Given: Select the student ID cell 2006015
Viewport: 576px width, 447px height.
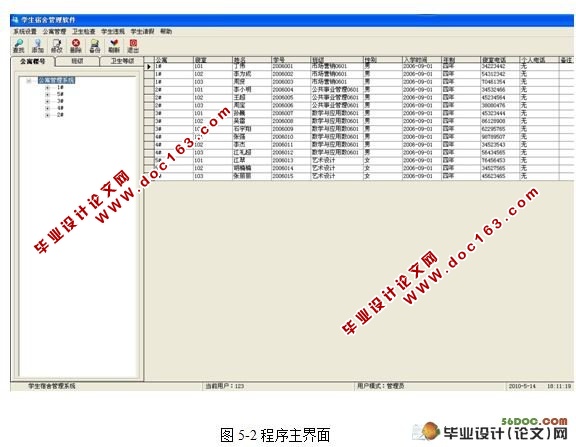Looking at the screenshot, I should click(291, 176).
